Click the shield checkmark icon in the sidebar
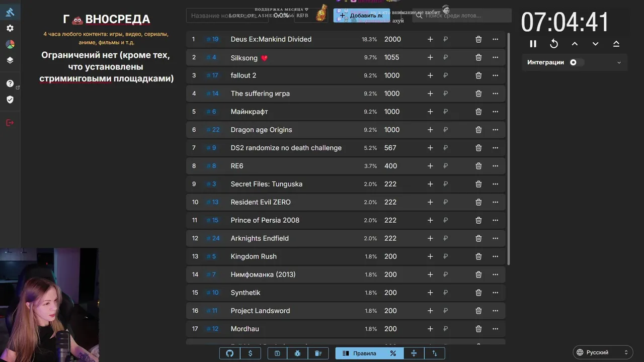Screen dimensions: 644x362 point(10,100)
